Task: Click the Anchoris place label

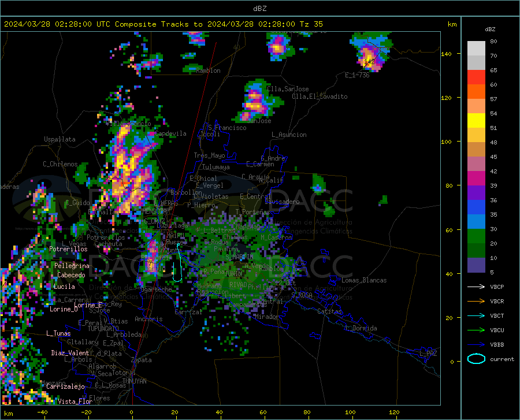Action: 148,319
